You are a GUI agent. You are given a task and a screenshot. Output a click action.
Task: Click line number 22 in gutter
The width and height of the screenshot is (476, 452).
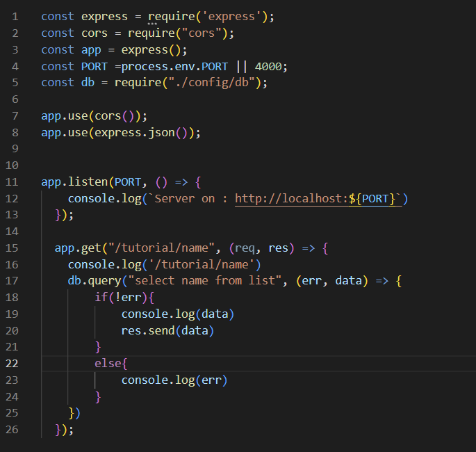pyautogui.click(x=12, y=363)
